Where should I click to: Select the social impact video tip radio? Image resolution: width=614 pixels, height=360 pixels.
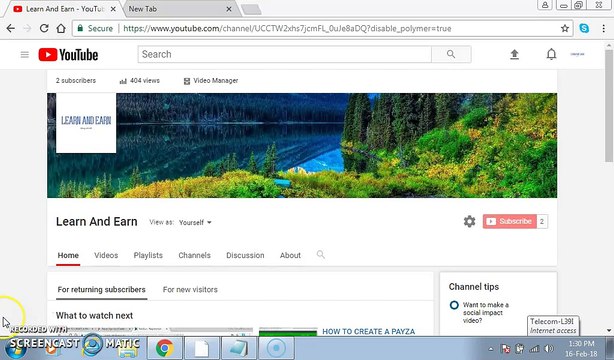pos(454,305)
